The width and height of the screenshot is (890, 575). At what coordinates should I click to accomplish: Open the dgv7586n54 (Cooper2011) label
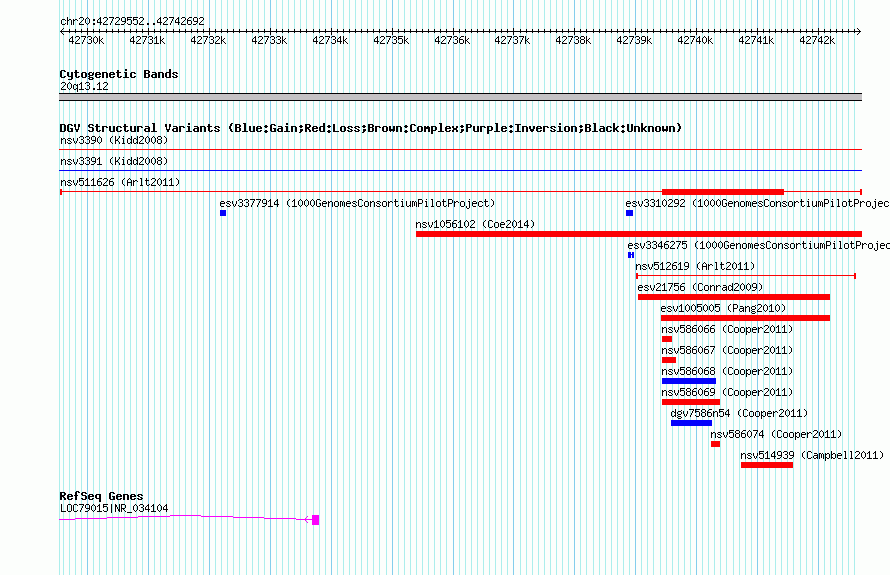pos(739,413)
